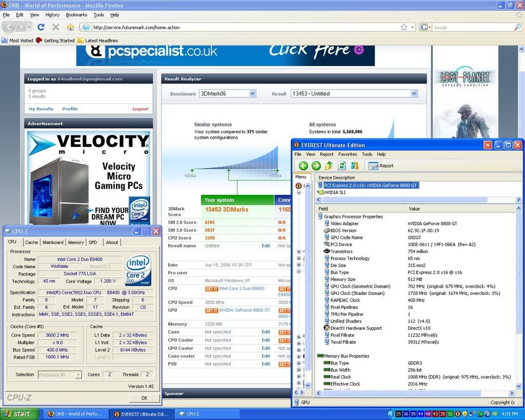
Task: Click the black 25 temperature tray icon
Action: coord(398,414)
